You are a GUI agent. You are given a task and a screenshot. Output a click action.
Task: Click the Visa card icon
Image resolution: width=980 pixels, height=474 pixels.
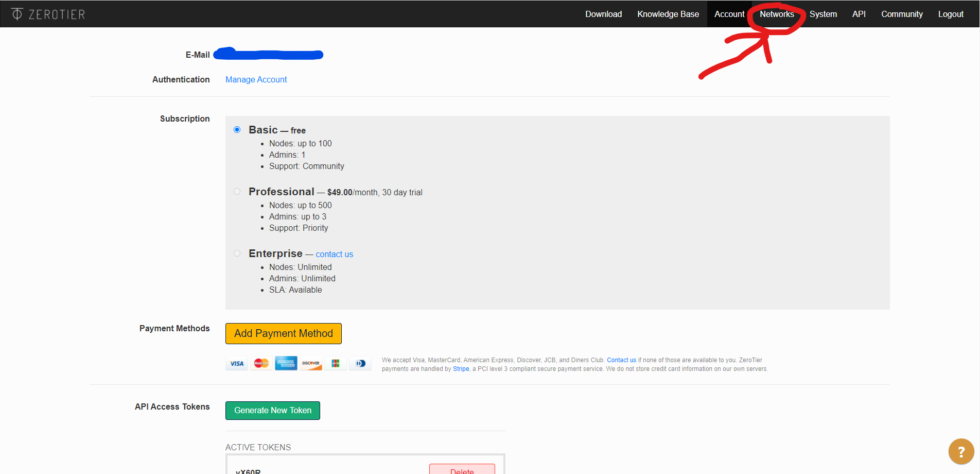pos(237,363)
